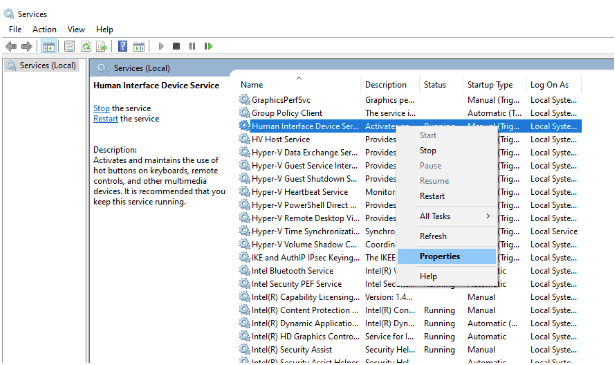Image resolution: width=615 pixels, height=365 pixels.
Task: Click the Refresh toolbar icon
Action: coord(86,47)
